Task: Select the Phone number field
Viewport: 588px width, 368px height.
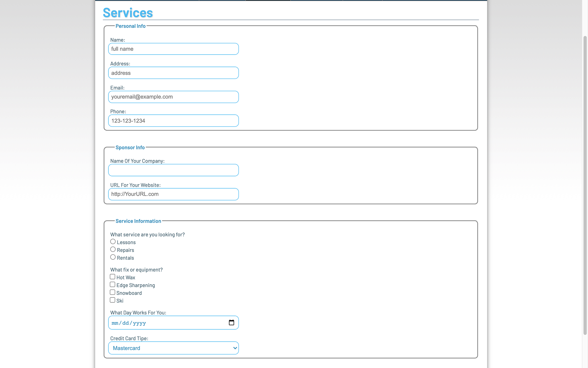Action: [x=173, y=121]
